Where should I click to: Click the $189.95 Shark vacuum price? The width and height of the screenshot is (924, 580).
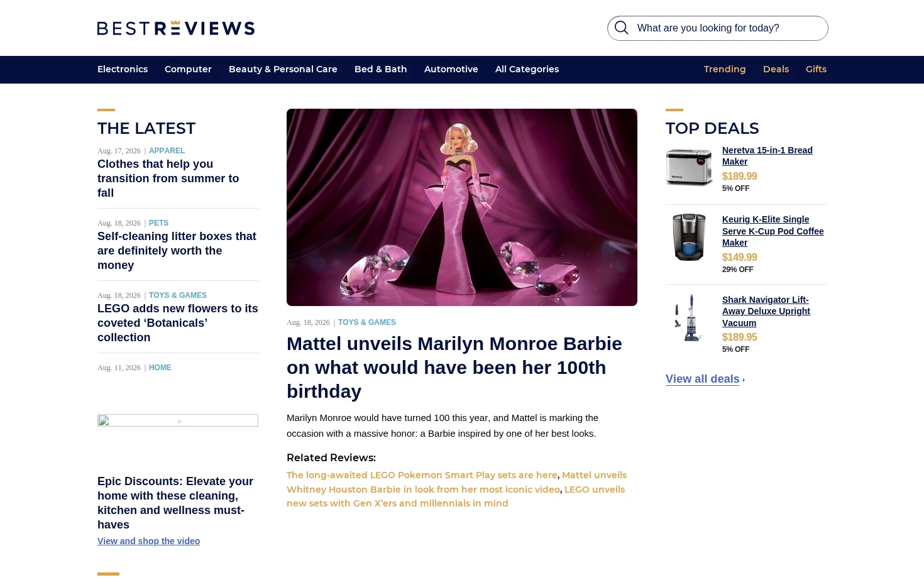pyautogui.click(x=740, y=337)
